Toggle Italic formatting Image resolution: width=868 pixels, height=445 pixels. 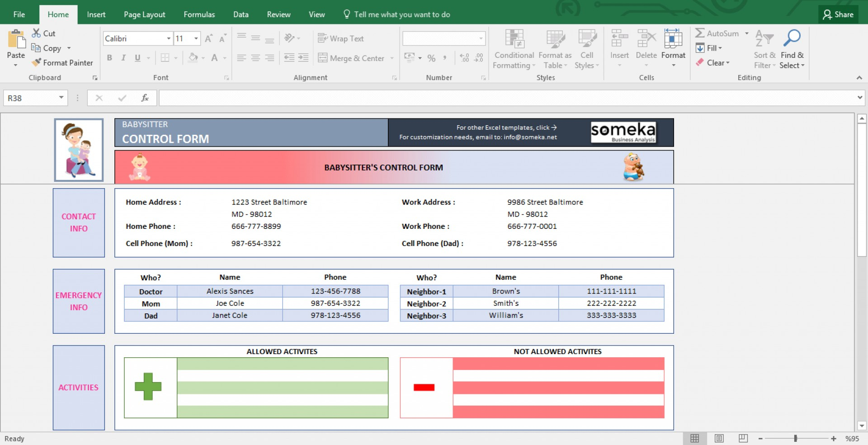[x=123, y=58]
